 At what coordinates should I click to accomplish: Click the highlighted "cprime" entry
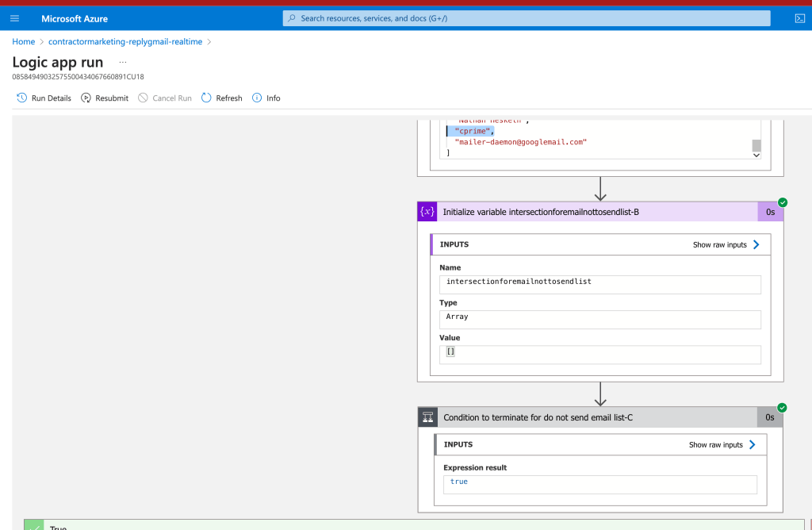point(473,131)
